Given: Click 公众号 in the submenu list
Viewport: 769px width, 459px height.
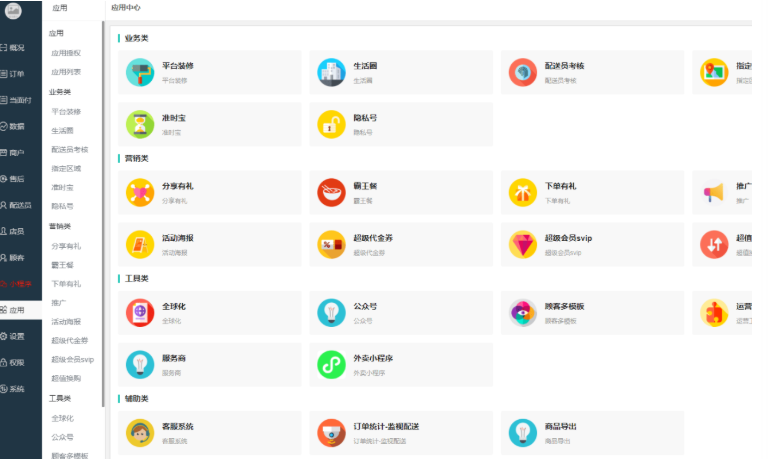Looking at the screenshot, I should [62, 437].
